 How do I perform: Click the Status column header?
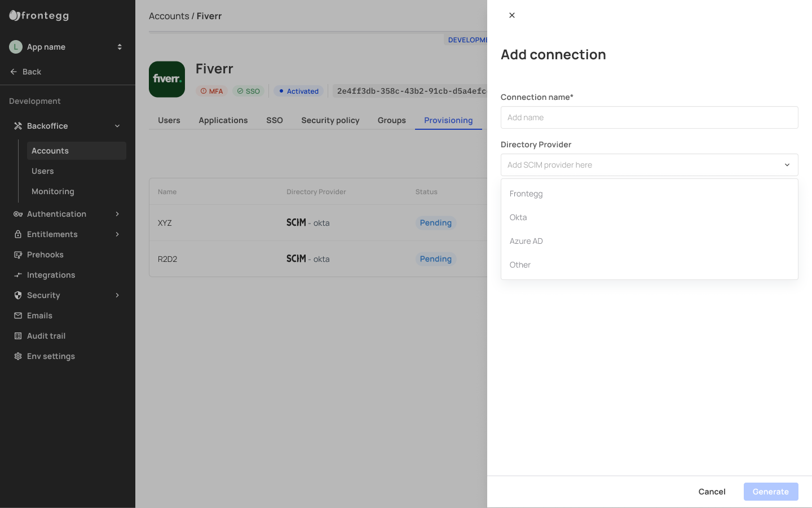click(x=426, y=192)
